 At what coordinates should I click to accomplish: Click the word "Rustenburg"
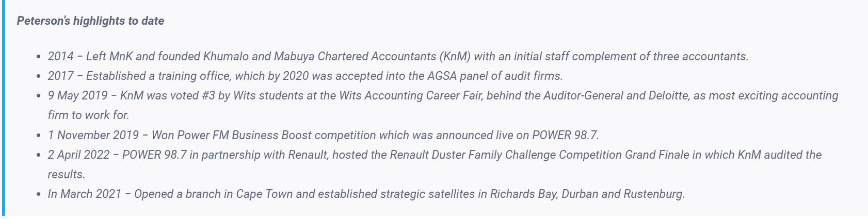click(653, 194)
